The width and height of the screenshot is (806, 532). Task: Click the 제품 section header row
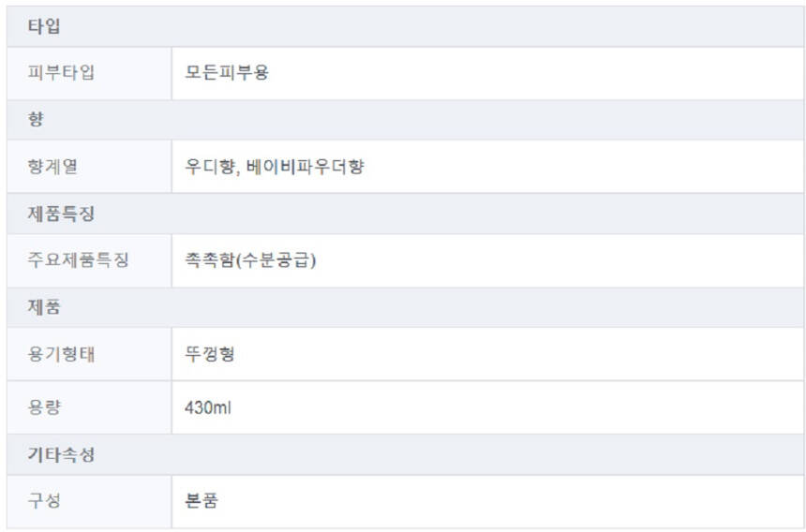coord(44,307)
